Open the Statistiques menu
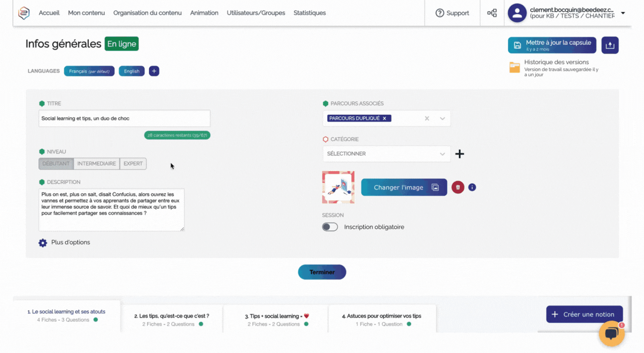Viewport: 644px width, 353px height. tap(309, 13)
